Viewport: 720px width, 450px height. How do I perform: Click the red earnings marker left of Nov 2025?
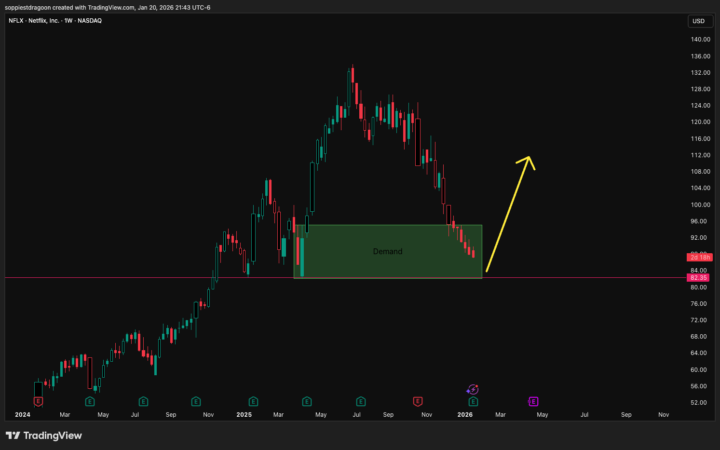pyautogui.click(x=417, y=402)
